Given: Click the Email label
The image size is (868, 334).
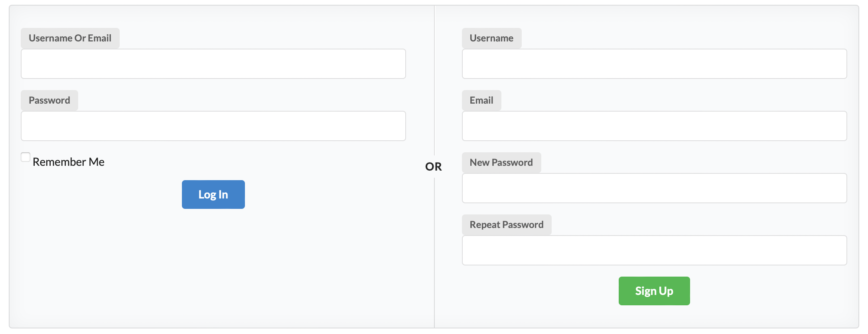Looking at the screenshot, I should tap(481, 100).
